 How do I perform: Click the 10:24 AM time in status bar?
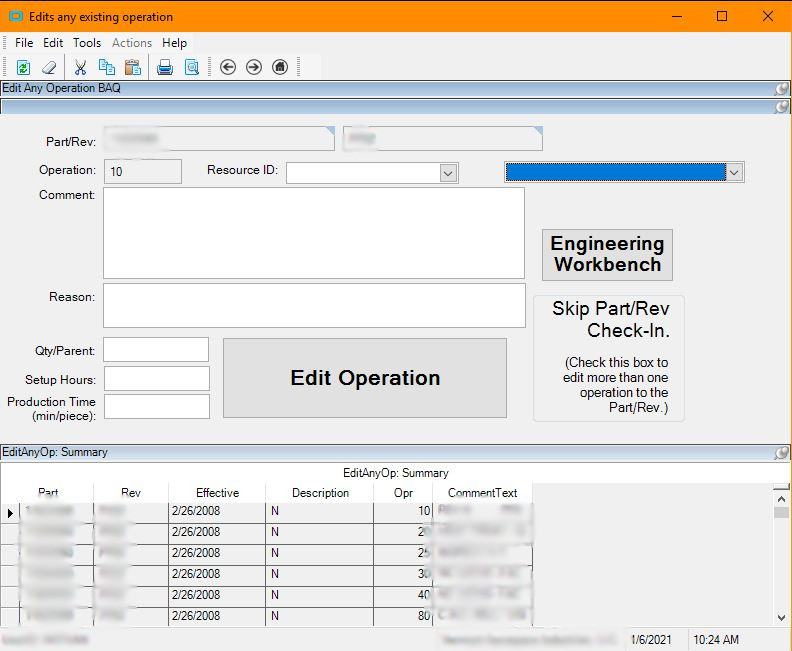tap(716, 640)
